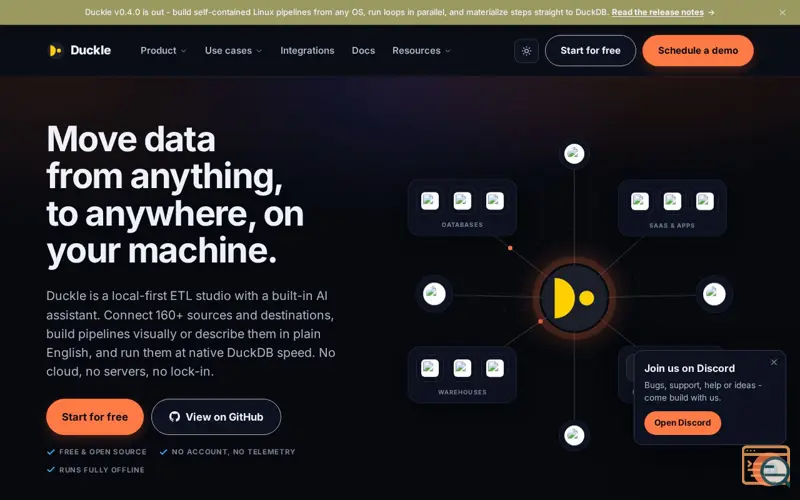This screenshot has width=800, height=500.
Task: Click the middle icon in Warehouses card
Action: 462,368
